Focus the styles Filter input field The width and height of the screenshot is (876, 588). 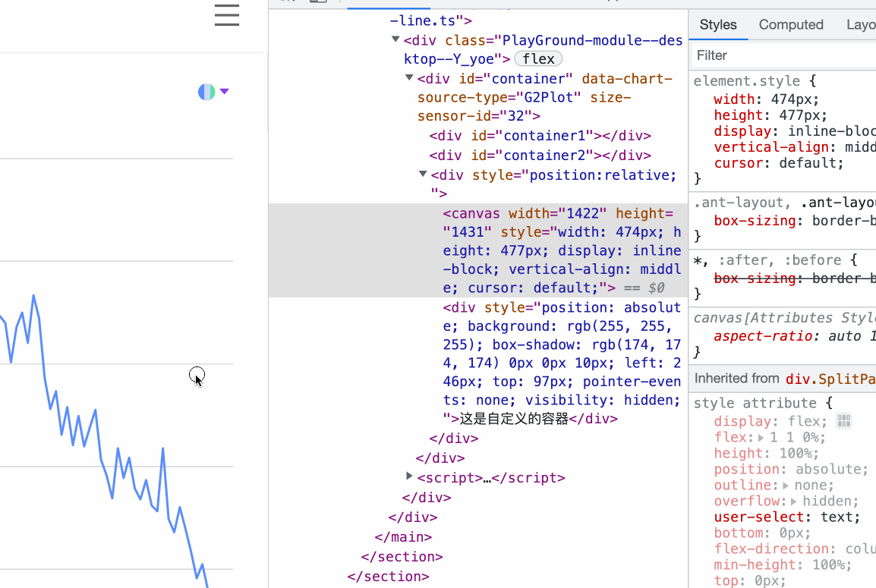(x=782, y=55)
